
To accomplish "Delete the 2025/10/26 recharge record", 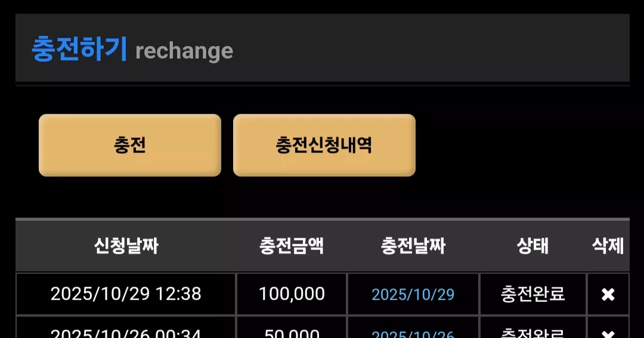I will pyautogui.click(x=608, y=334).
